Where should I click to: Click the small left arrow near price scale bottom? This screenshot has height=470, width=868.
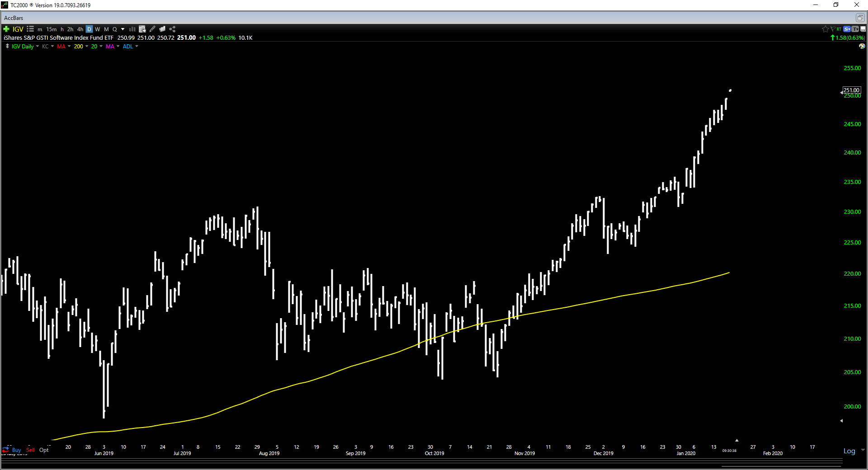point(841,421)
